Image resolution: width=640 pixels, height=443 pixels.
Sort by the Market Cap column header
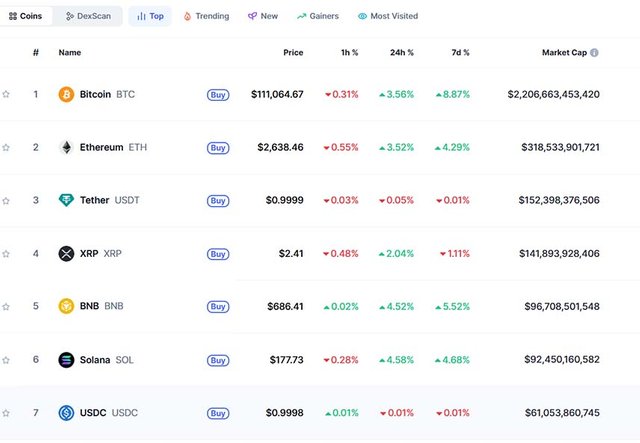point(564,52)
